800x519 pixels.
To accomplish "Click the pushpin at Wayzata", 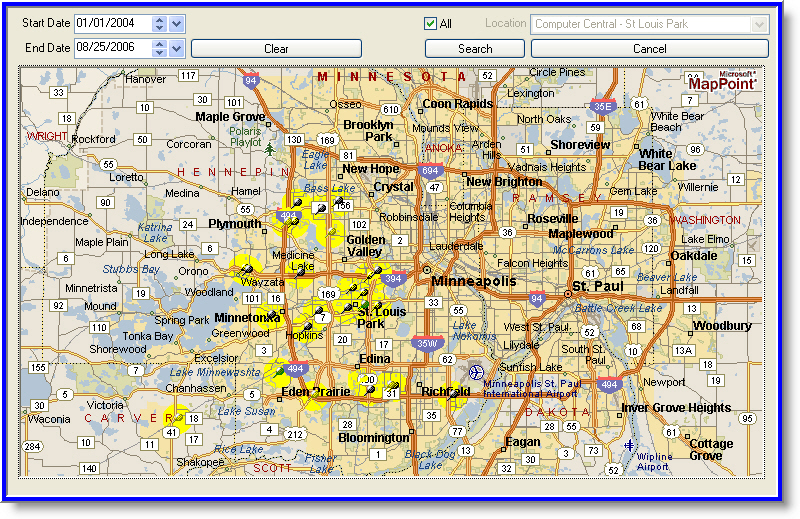I will pos(244,268).
